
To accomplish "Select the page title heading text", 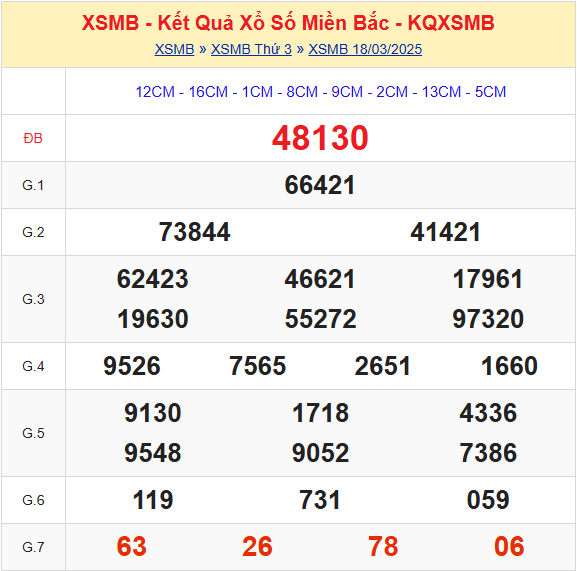I will (288, 23).
